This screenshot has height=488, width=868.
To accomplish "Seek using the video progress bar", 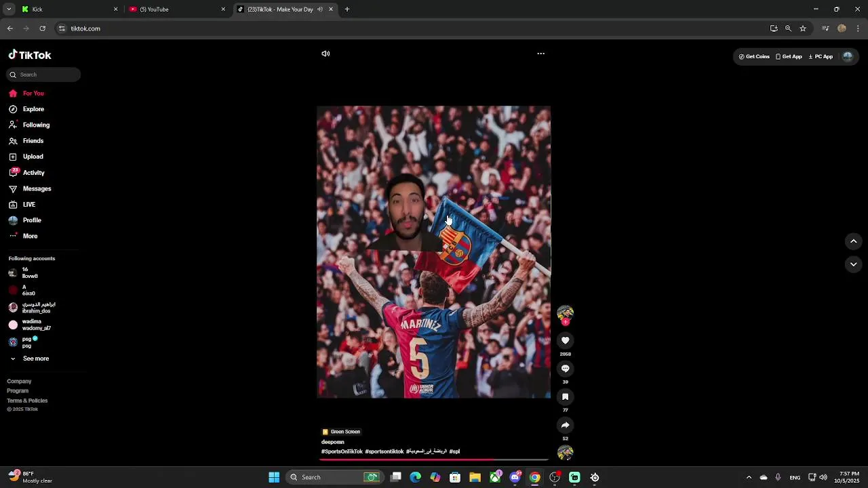I will pos(434,460).
